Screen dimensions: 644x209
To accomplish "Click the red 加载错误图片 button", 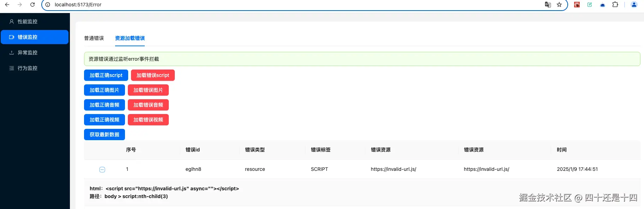I will 148,90.
